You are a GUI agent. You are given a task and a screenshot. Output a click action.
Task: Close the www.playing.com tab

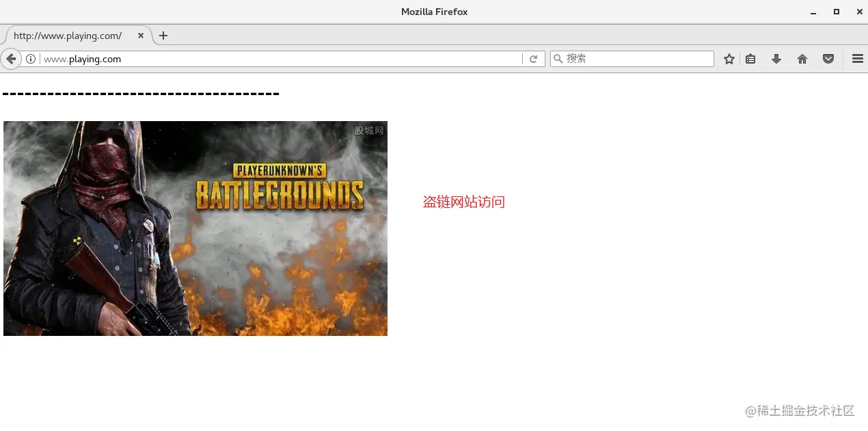[x=141, y=36]
